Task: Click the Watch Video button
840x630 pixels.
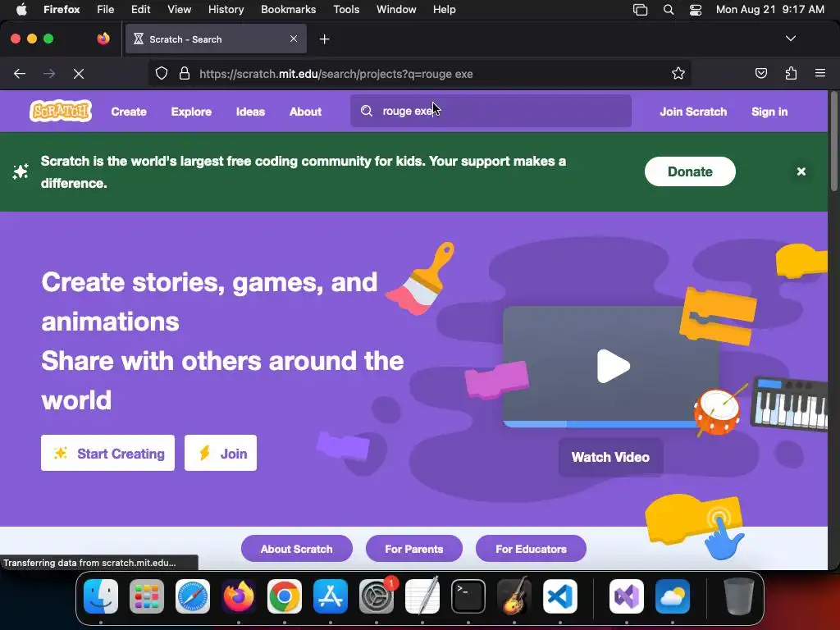Action: click(610, 457)
